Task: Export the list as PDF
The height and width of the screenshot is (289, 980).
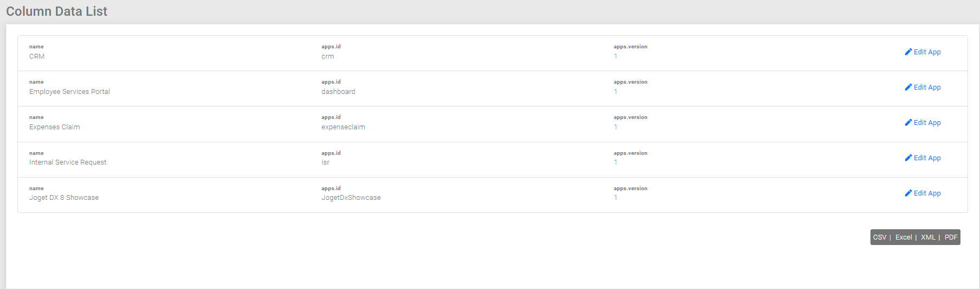Action: tap(951, 237)
